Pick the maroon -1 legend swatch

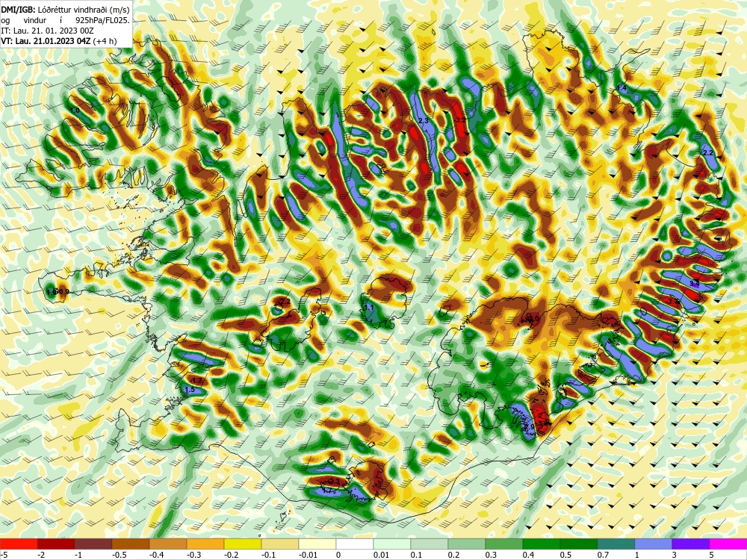click(x=93, y=544)
